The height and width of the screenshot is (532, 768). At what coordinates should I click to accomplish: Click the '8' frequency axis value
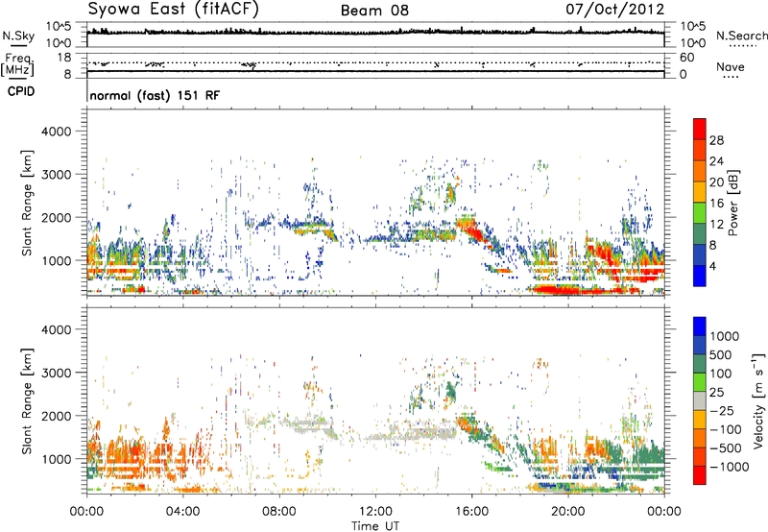[x=67, y=75]
